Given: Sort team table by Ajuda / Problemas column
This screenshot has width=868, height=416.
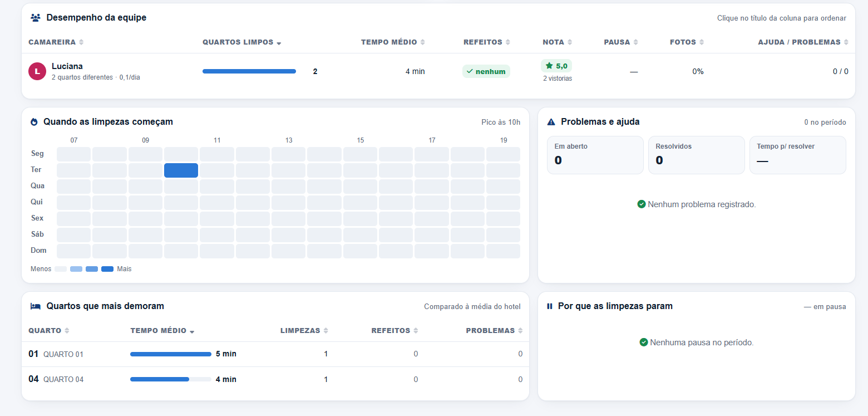Looking at the screenshot, I should 803,42.
